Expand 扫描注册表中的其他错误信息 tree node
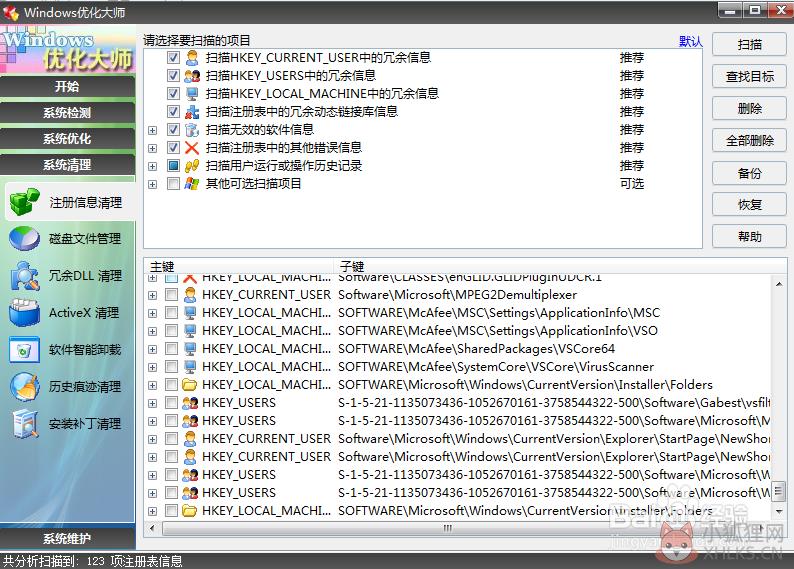 152,148
